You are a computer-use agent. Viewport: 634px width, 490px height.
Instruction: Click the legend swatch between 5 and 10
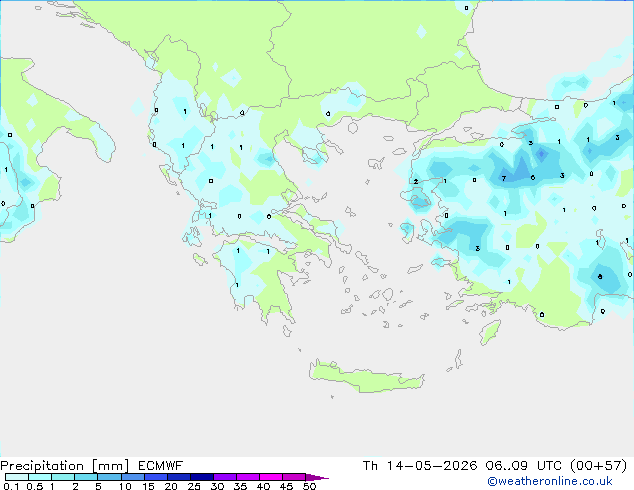tap(109, 477)
